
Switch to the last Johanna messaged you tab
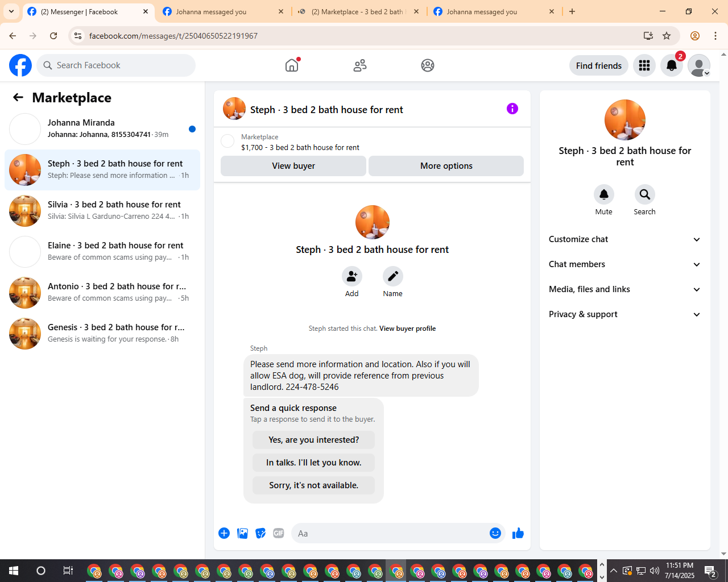pyautogui.click(x=494, y=11)
